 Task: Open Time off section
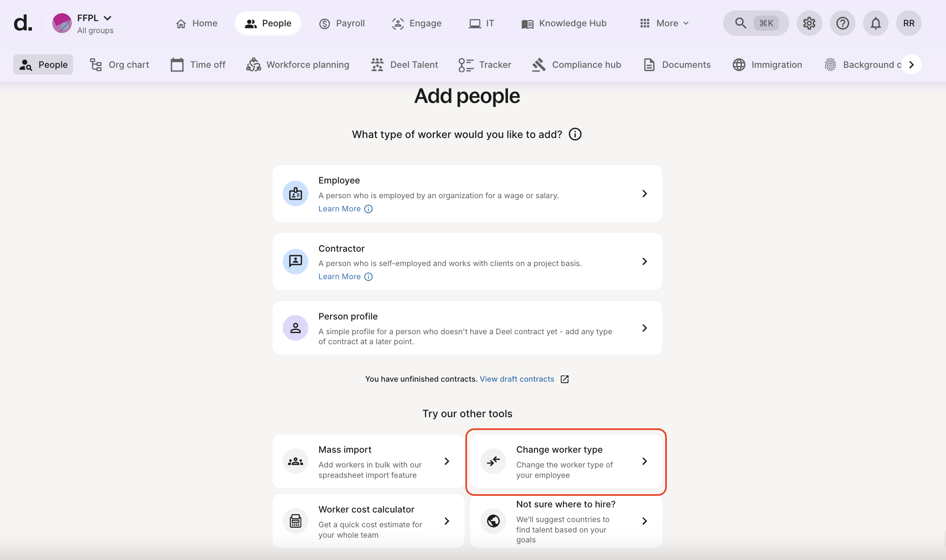click(198, 65)
